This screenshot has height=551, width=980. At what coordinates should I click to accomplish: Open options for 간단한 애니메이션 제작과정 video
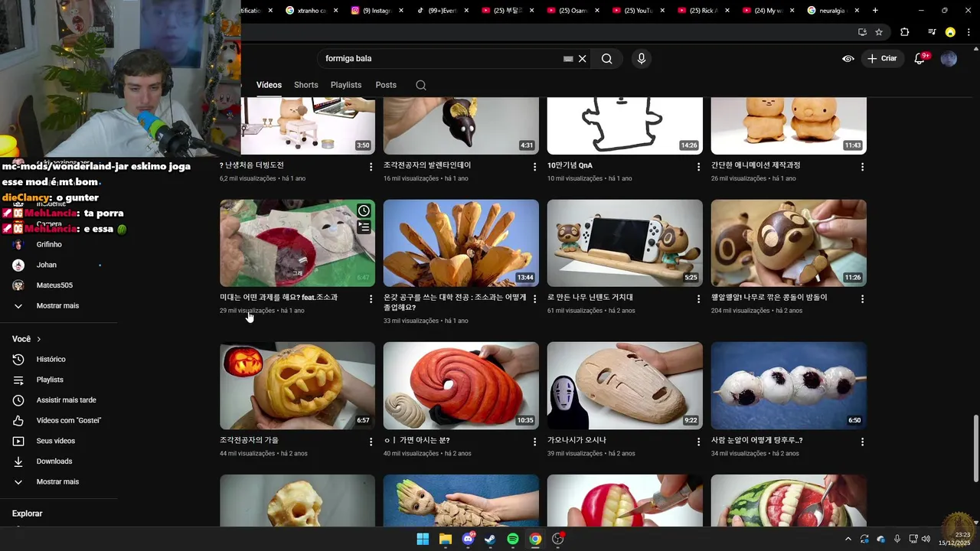862,167
